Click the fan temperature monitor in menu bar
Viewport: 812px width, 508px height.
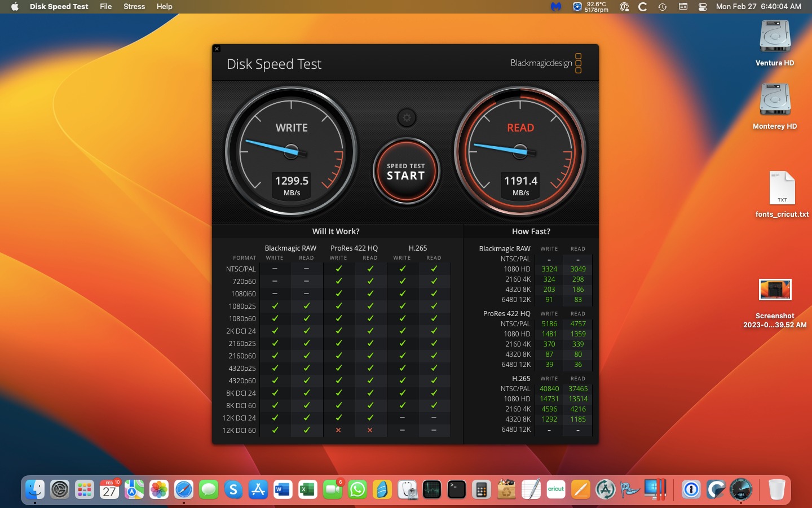590,7
